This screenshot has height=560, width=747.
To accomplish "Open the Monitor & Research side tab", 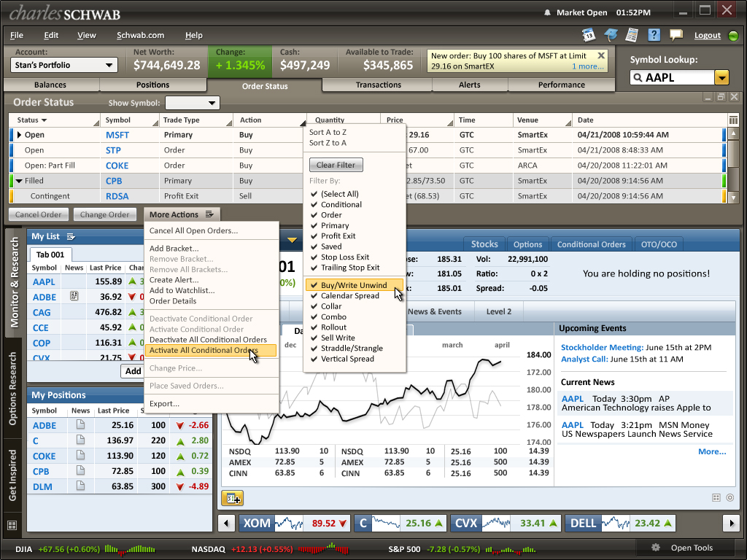I will click(x=14, y=282).
